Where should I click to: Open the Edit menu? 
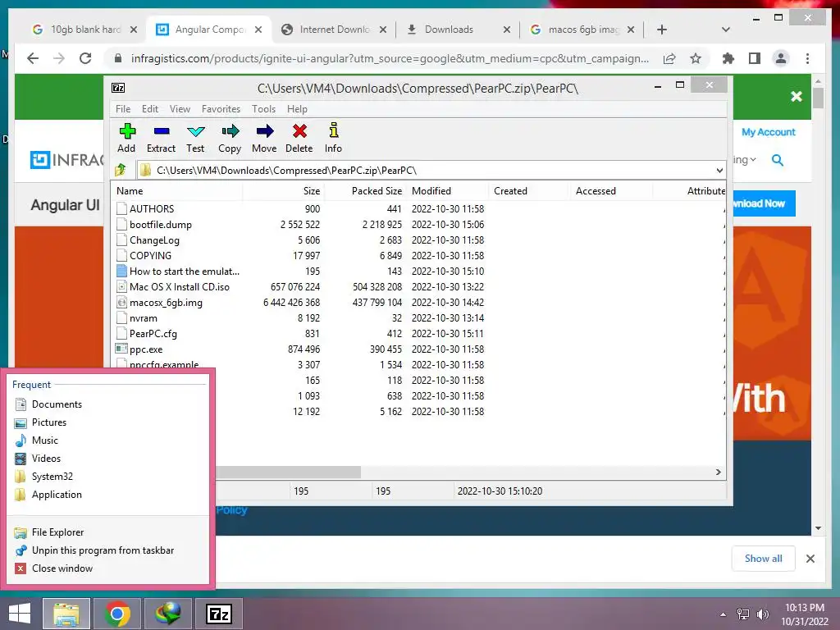[x=150, y=109]
